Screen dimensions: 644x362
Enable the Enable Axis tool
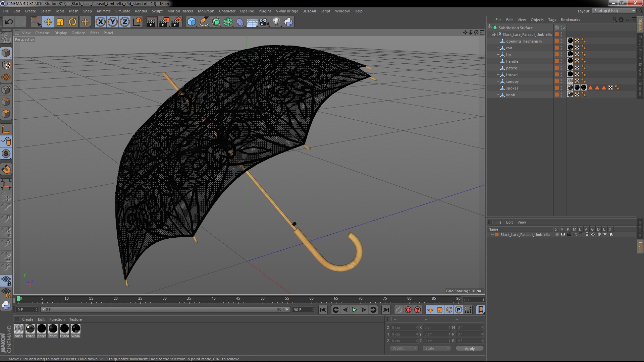click(x=6, y=129)
